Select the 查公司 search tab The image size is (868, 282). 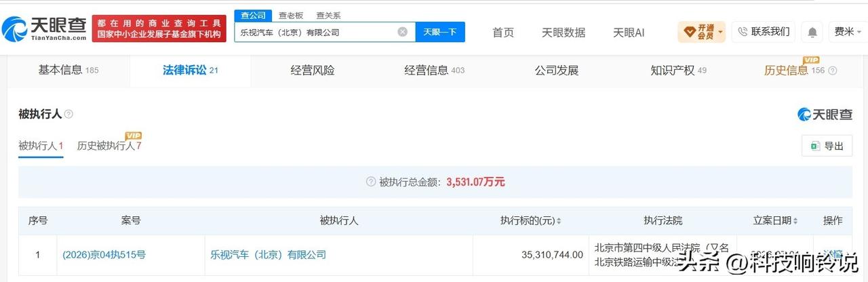(x=254, y=15)
